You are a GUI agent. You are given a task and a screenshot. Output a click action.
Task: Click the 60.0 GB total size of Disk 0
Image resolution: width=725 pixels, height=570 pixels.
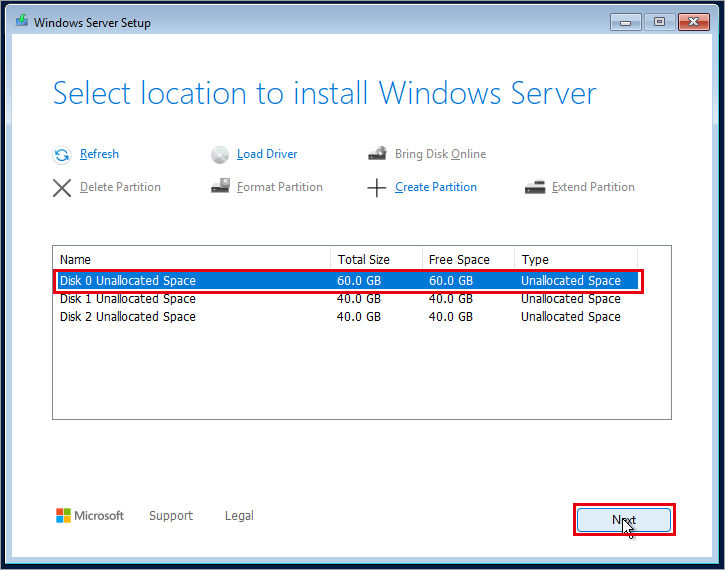point(359,281)
